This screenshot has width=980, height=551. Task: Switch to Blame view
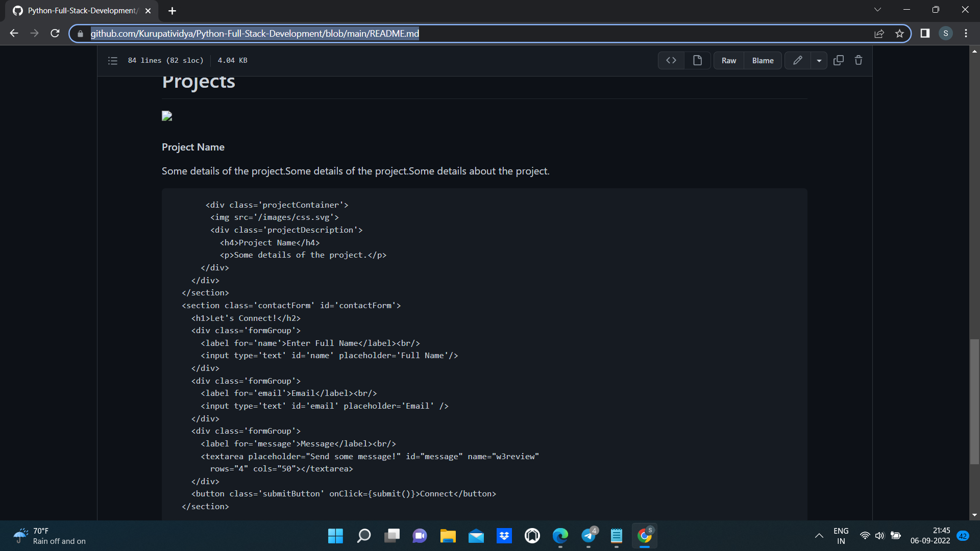click(x=763, y=60)
